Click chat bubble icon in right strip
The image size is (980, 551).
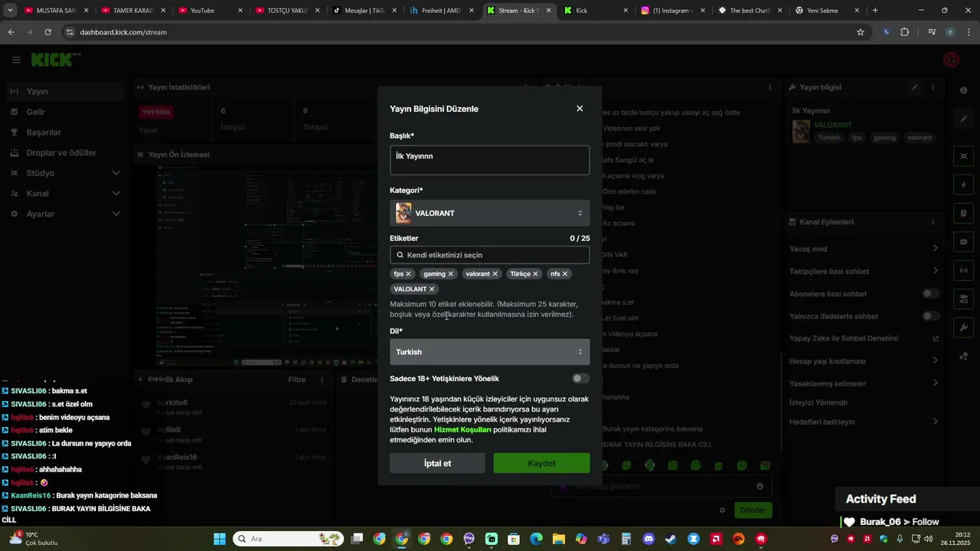pyautogui.click(x=964, y=242)
